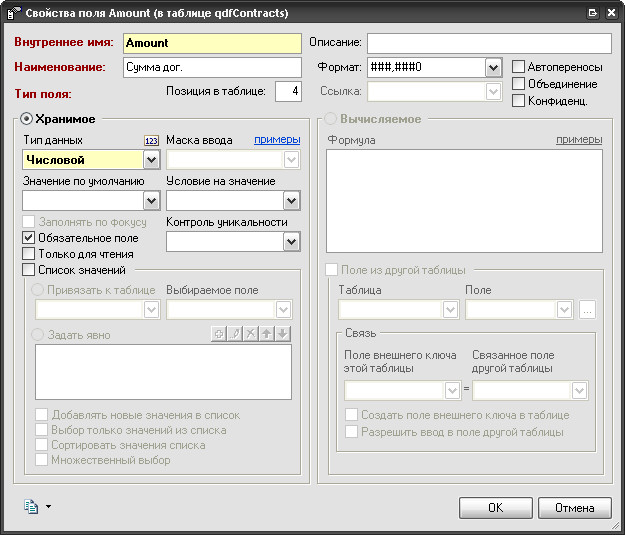Tick the Конфиденц. checkbox
The image size is (625, 535).
pyautogui.click(x=518, y=100)
